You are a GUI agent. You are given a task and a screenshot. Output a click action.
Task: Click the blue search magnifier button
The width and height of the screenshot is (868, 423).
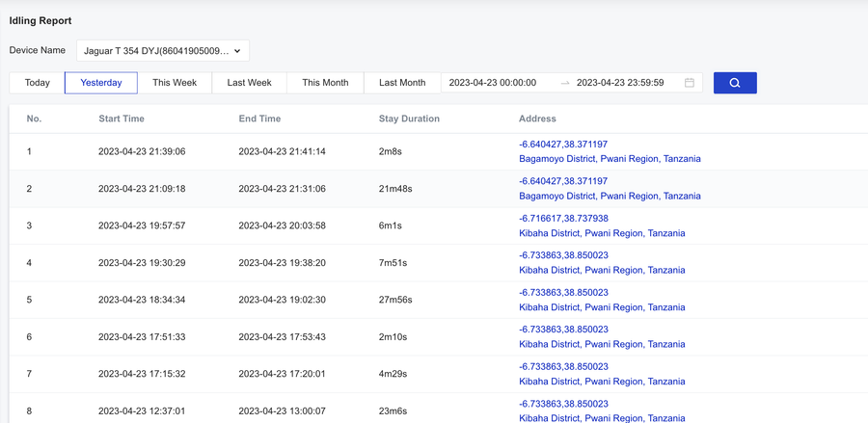(x=735, y=83)
